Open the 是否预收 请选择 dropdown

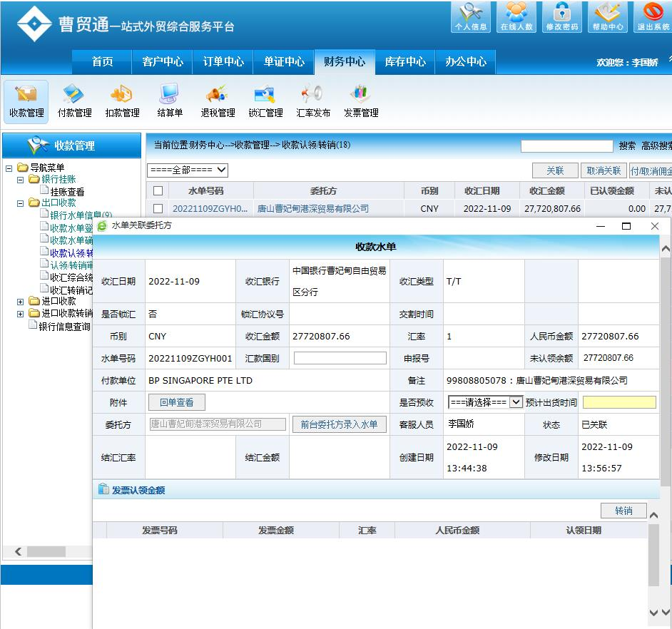485,402
